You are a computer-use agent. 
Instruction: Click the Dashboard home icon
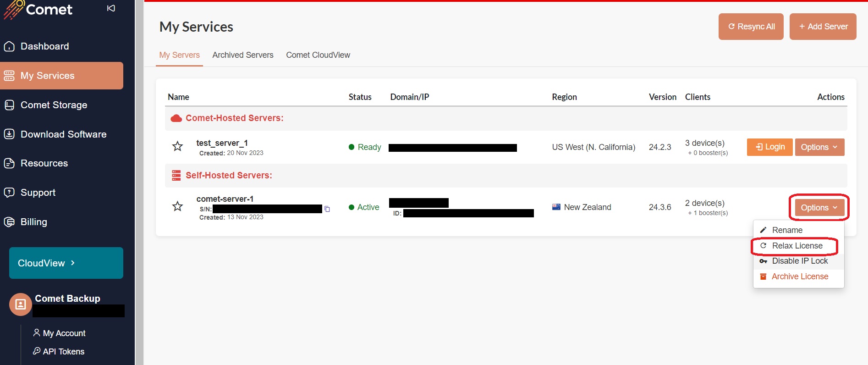coord(9,46)
